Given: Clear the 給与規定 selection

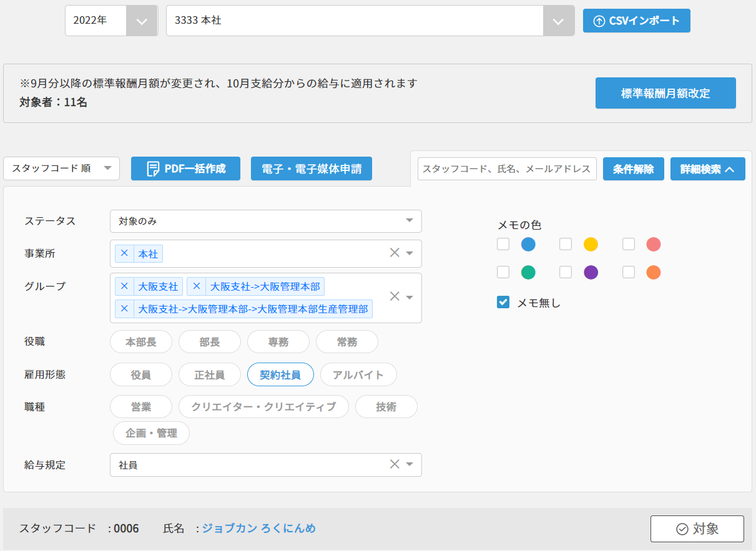Looking at the screenshot, I should (x=395, y=464).
